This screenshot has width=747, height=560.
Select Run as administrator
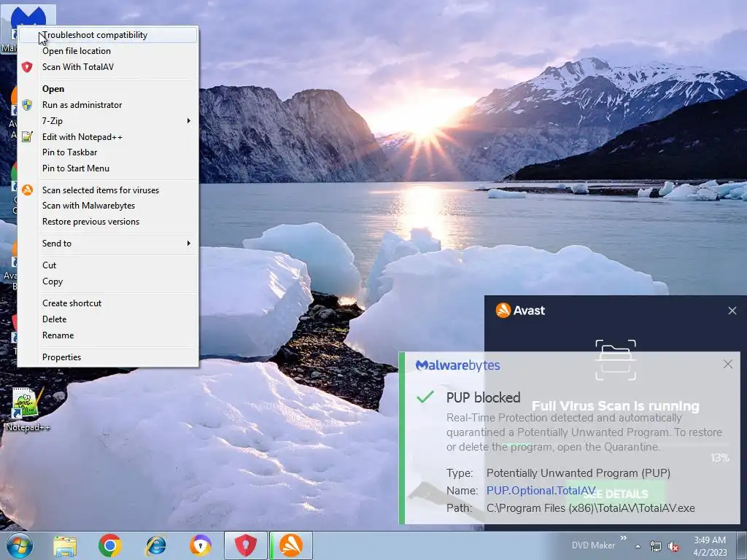[x=108, y=105]
